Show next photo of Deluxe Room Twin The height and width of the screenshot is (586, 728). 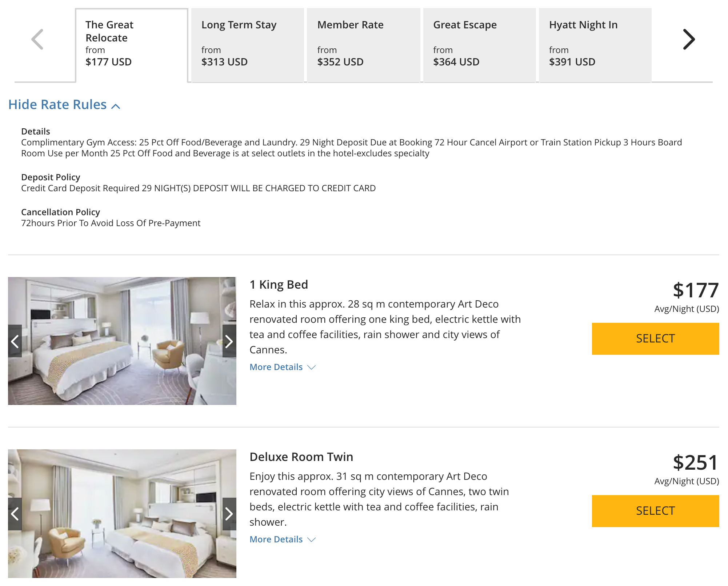(229, 514)
